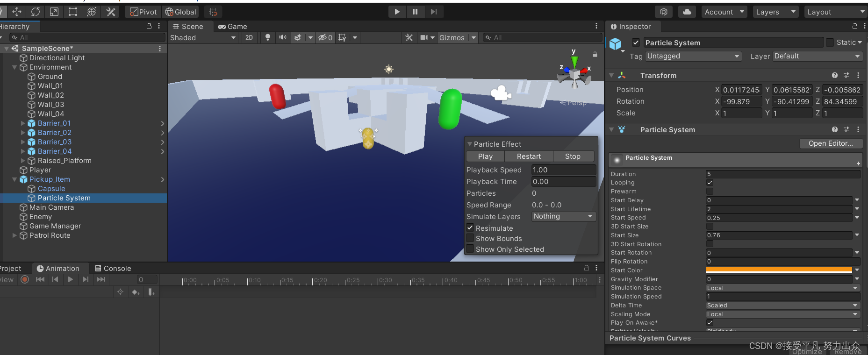Open the Gizmos dropdown arrow

473,37
